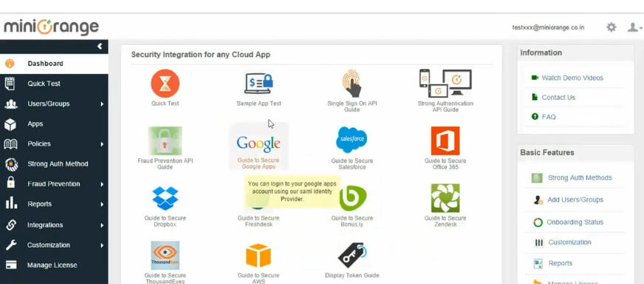Click the settings gear icon in header
This screenshot has height=284, width=644.
pos(612,27)
